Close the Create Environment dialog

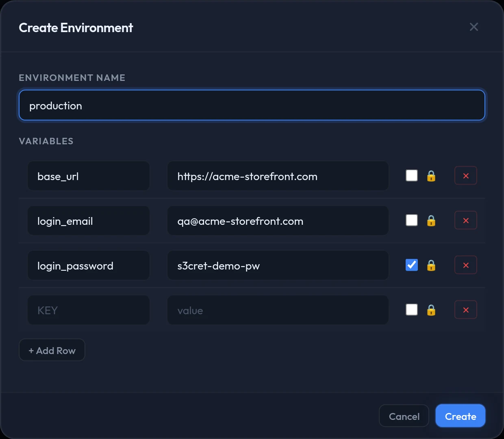pyautogui.click(x=474, y=27)
